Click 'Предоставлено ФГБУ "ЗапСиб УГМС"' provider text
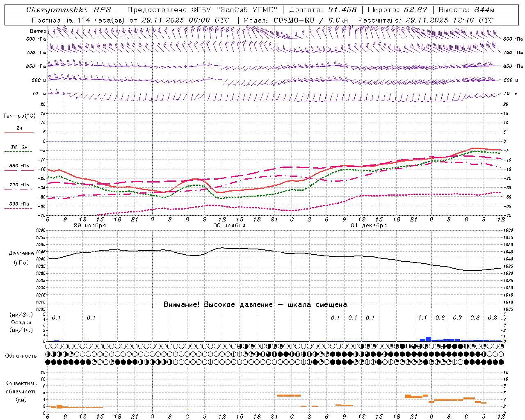 point(203,10)
